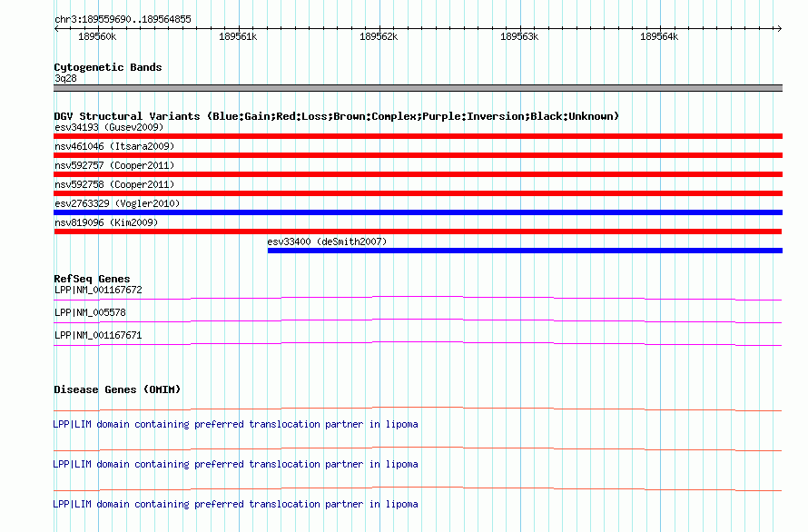Screen dimensions: 808x532
Task: Click the red loss bar under nsv819096
Action: 418,232
